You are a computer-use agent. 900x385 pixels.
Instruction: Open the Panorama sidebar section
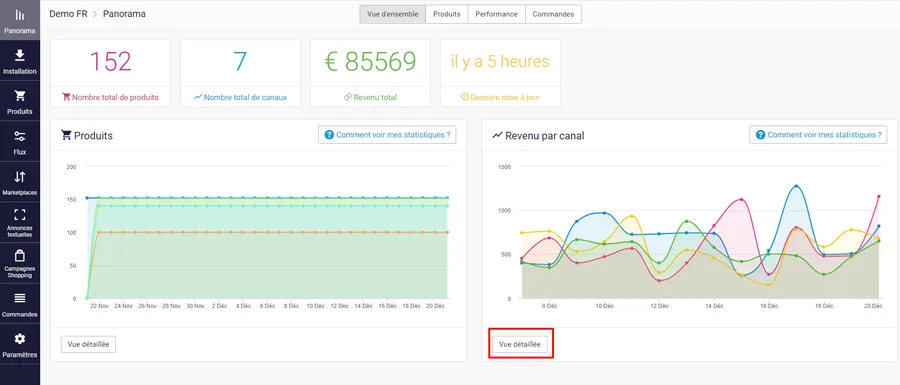click(x=20, y=20)
